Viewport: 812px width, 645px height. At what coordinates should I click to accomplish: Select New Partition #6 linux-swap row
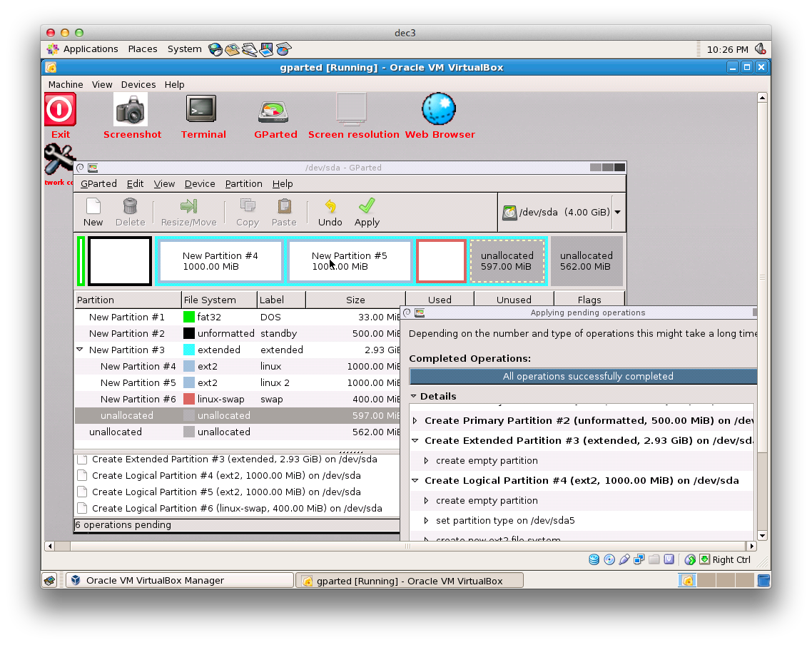[238, 400]
